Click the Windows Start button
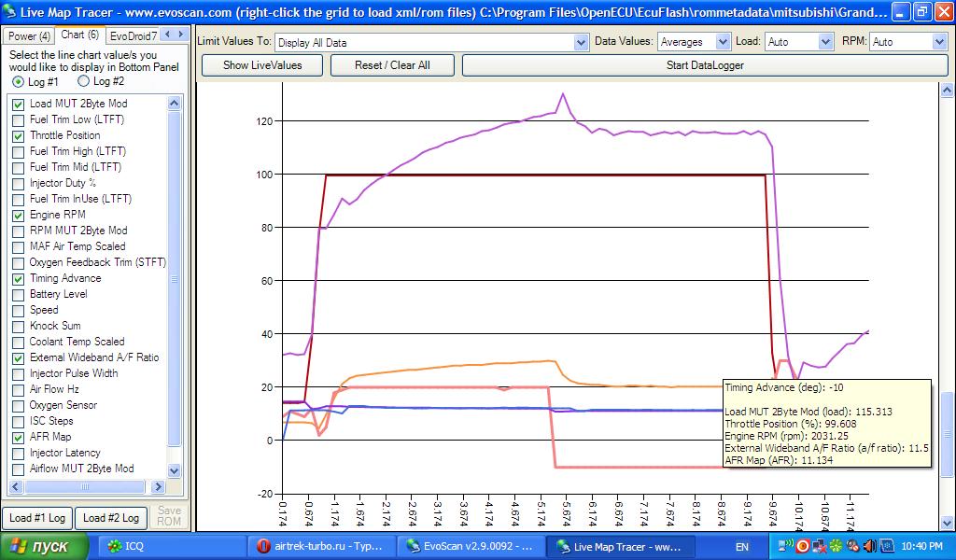Image resolution: width=956 pixels, height=560 pixels. tap(45, 546)
